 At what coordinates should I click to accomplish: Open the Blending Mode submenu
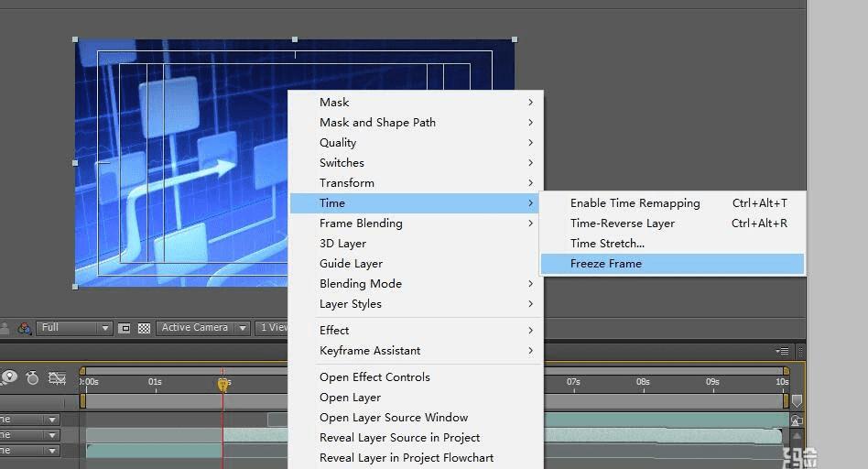point(417,283)
